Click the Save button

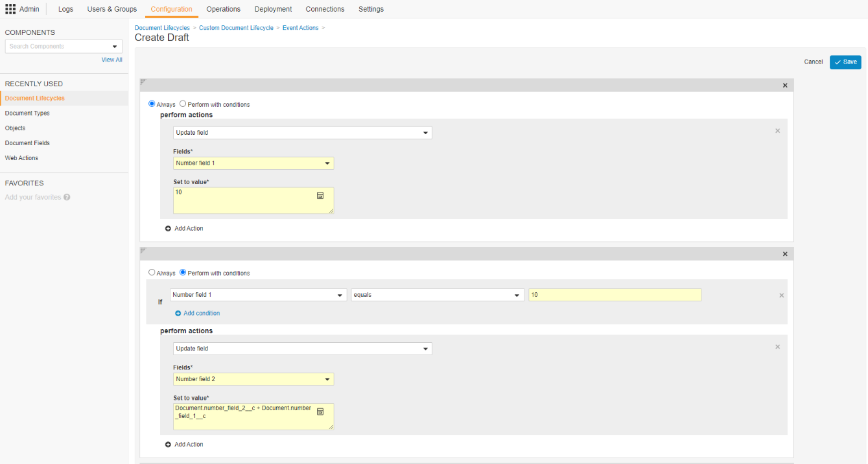point(845,62)
